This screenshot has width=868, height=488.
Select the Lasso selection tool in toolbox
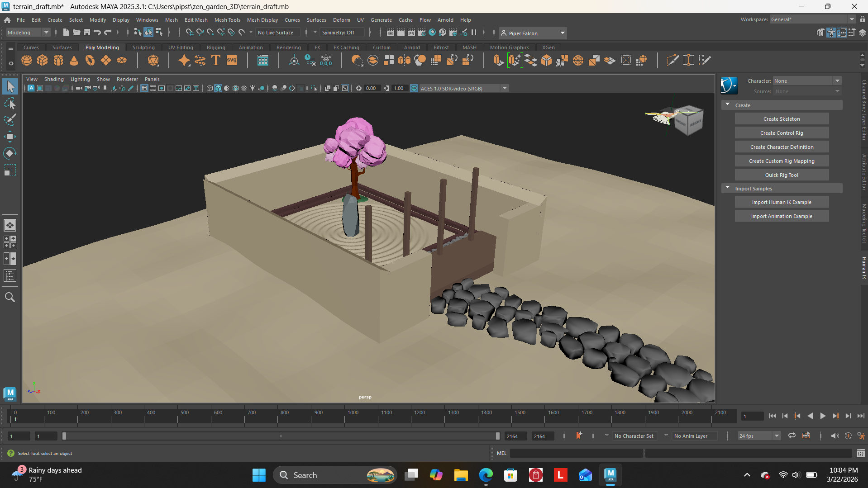click(x=10, y=103)
